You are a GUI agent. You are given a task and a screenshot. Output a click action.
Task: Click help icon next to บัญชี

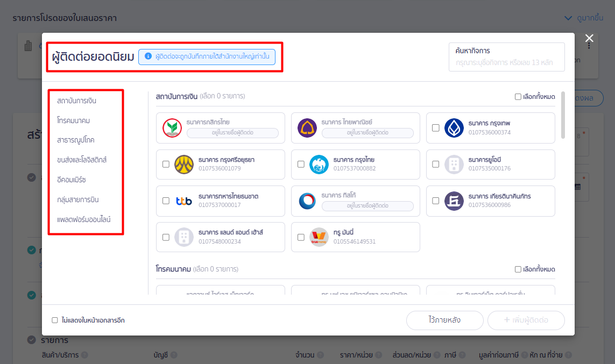[174, 355]
